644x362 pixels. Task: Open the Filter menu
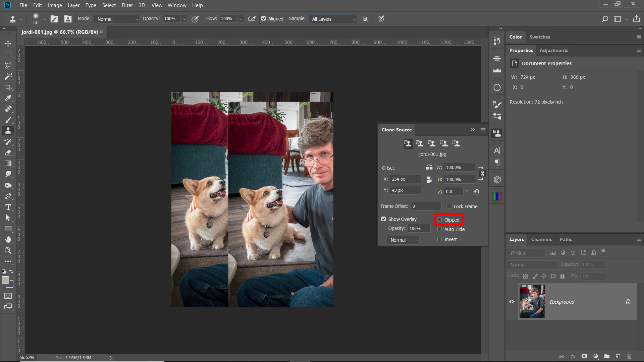[127, 5]
